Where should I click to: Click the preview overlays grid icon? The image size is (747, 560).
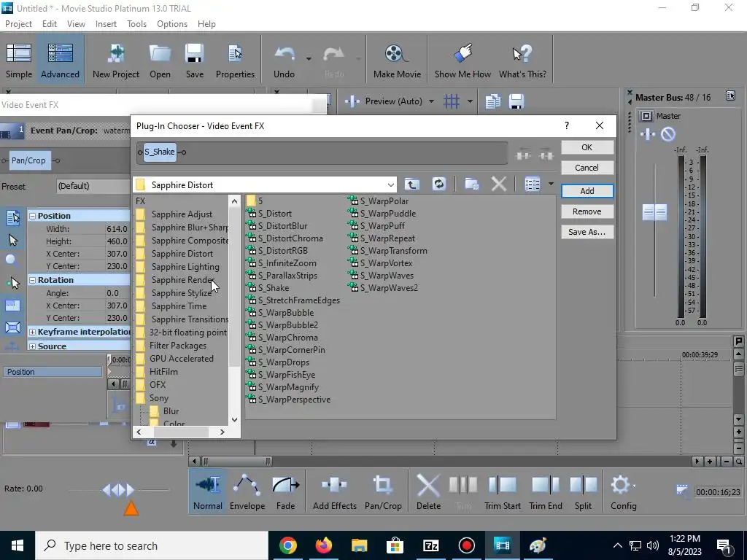(451, 101)
